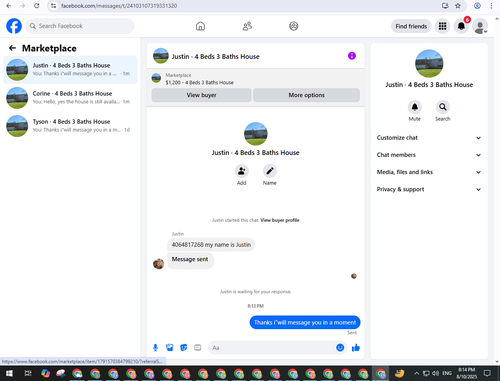Edit chat Name pencil icon

coord(270,171)
